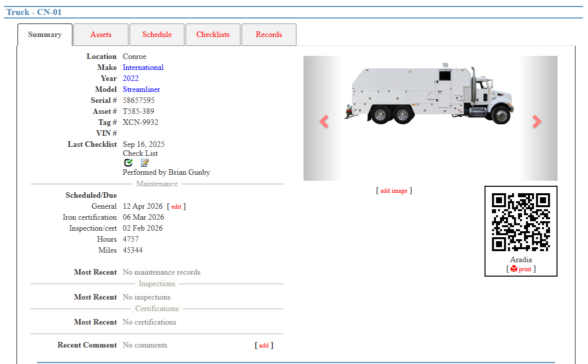
Task: Click the next image arrow
Action: (536, 121)
